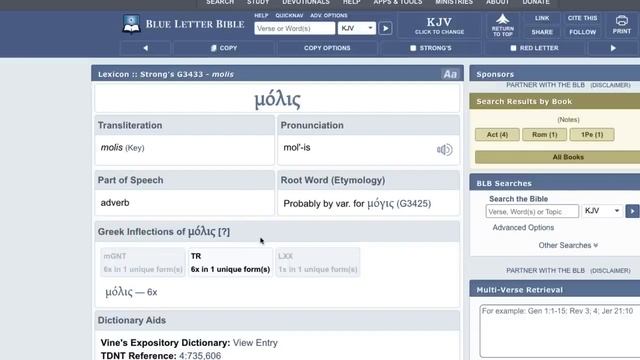Open the transliteration Key link
Image resolution: width=640 pixels, height=360 pixels.
click(135, 148)
